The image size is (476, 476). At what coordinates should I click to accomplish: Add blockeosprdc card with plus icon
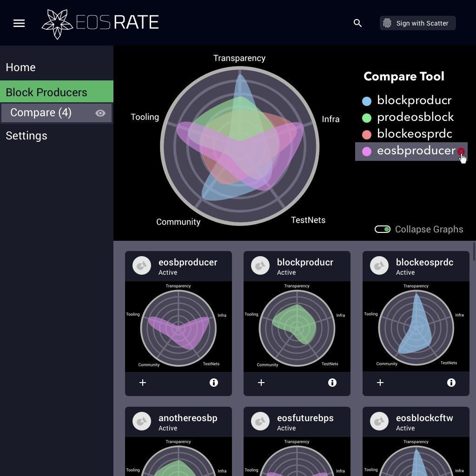(380, 383)
